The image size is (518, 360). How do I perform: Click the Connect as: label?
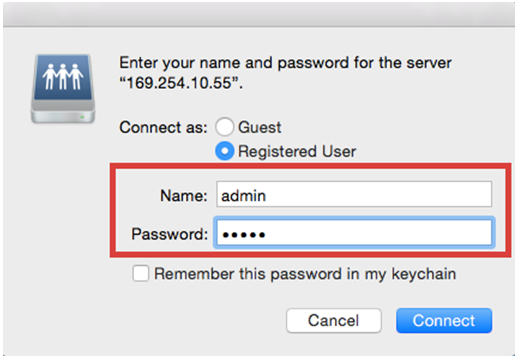pos(163,127)
